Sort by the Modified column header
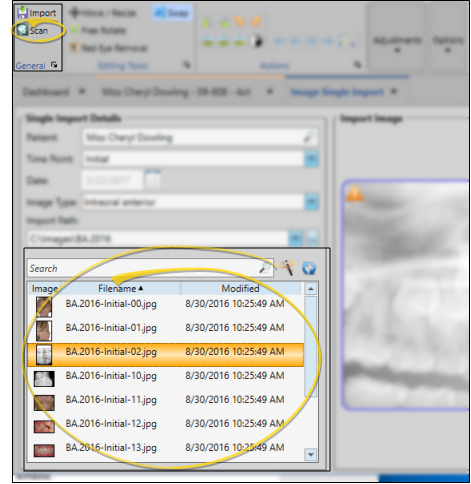The width and height of the screenshot is (471, 484). (x=240, y=288)
